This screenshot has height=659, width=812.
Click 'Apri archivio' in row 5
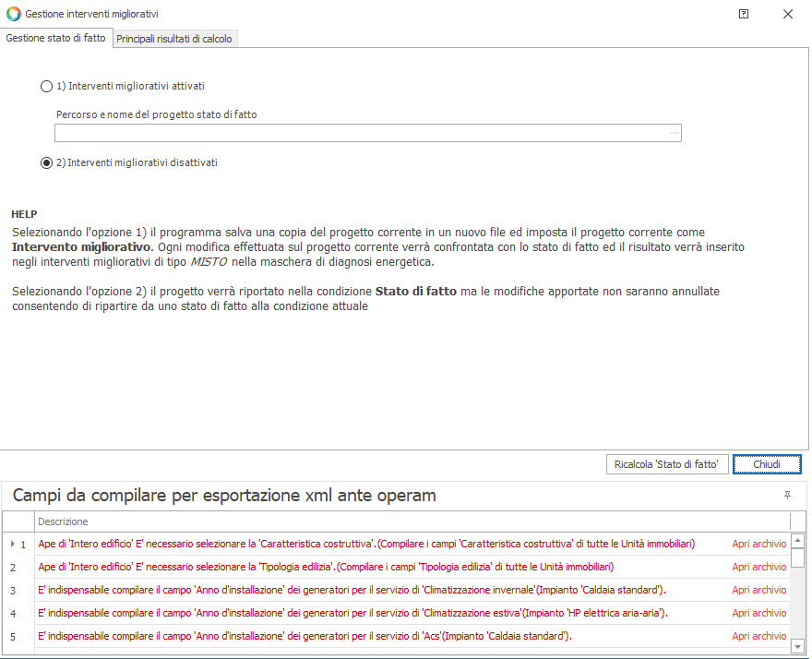click(x=758, y=636)
